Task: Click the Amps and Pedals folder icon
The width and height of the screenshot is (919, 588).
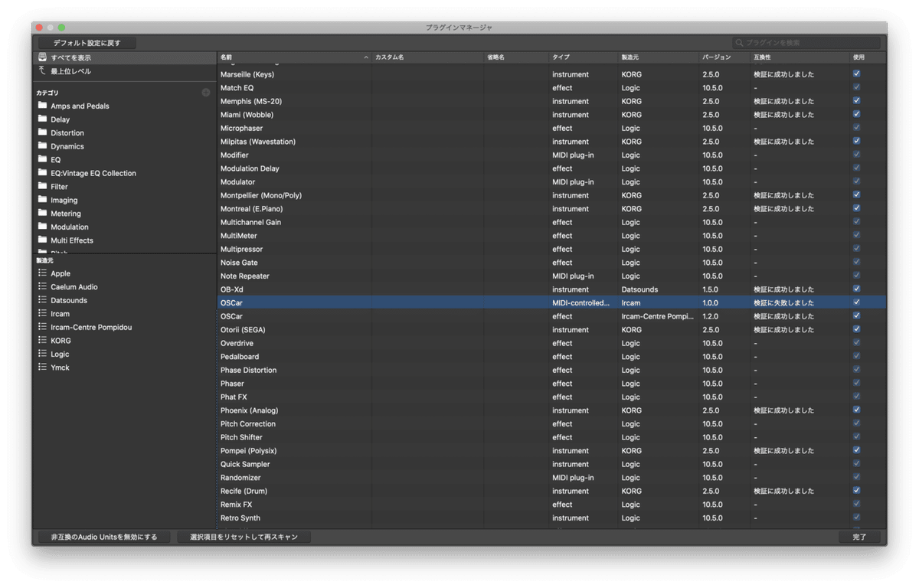Action: tap(43, 106)
